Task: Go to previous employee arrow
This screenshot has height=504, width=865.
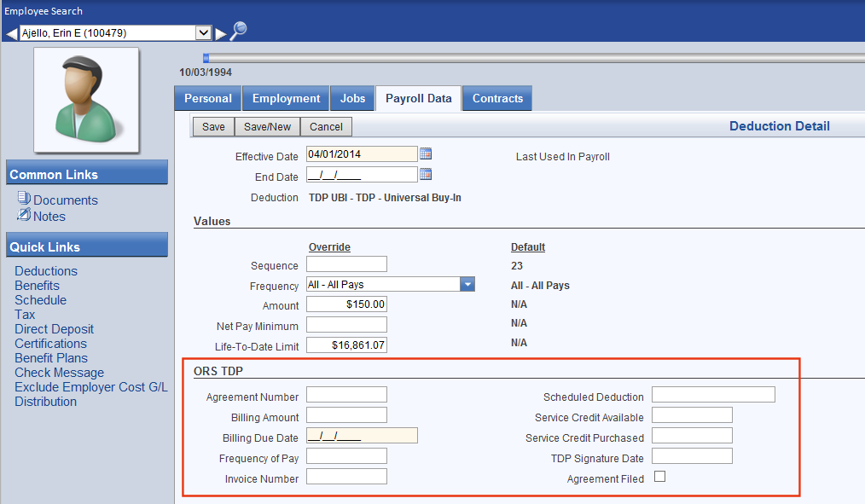Action: coord(11,33)
